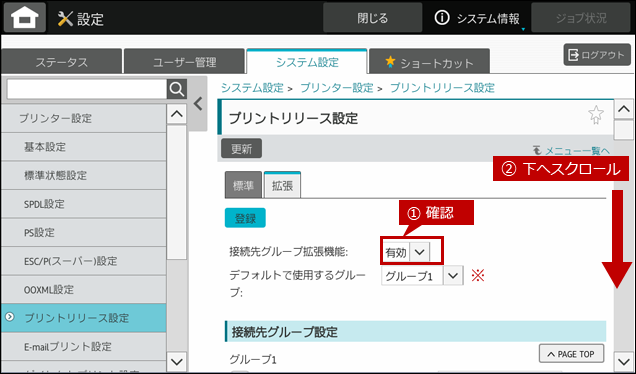
Task: Click the ログアウト button
Action: pos(597,55)
